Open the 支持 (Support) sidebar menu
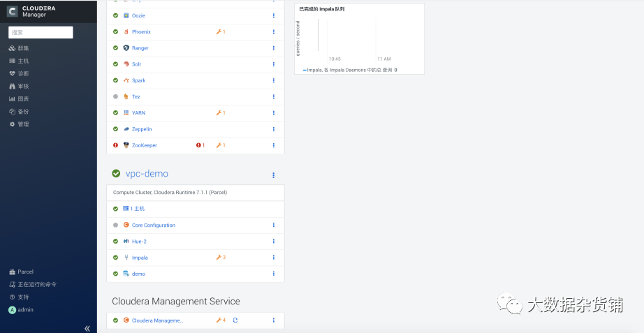 coord(19,297)
